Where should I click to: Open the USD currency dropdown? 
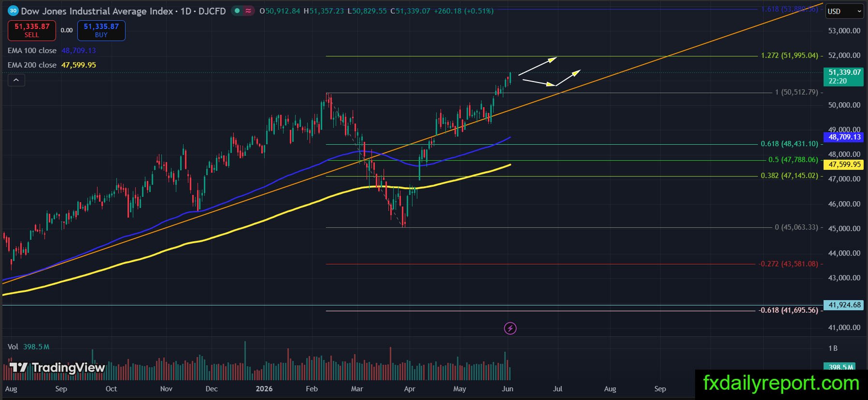[x=844, y=12]
